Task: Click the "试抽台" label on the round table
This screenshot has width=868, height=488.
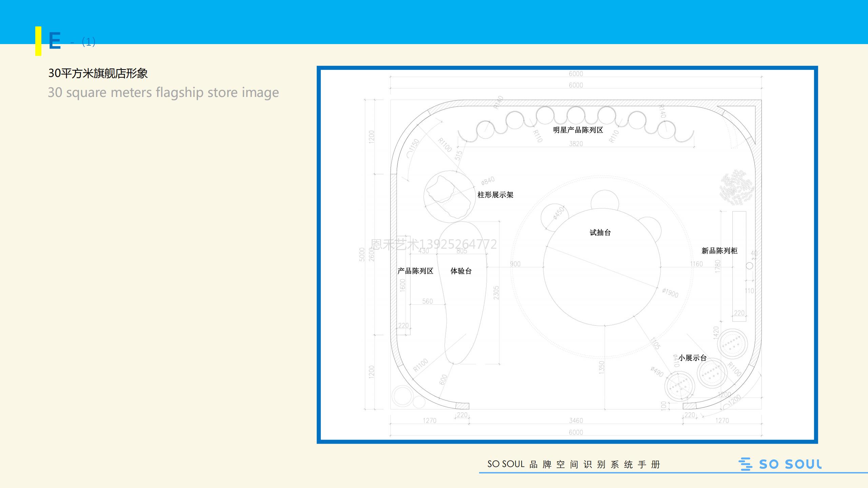Action: [x=600, y=232]
